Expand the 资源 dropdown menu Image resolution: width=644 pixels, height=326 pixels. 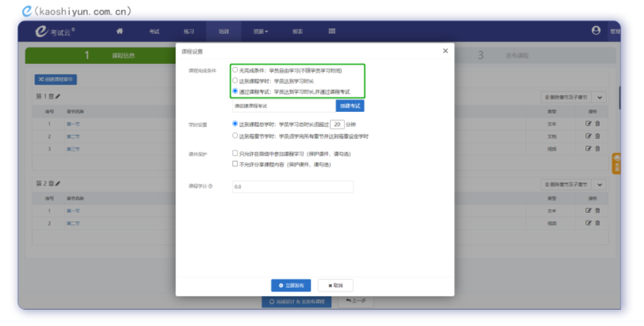point(261,31)
